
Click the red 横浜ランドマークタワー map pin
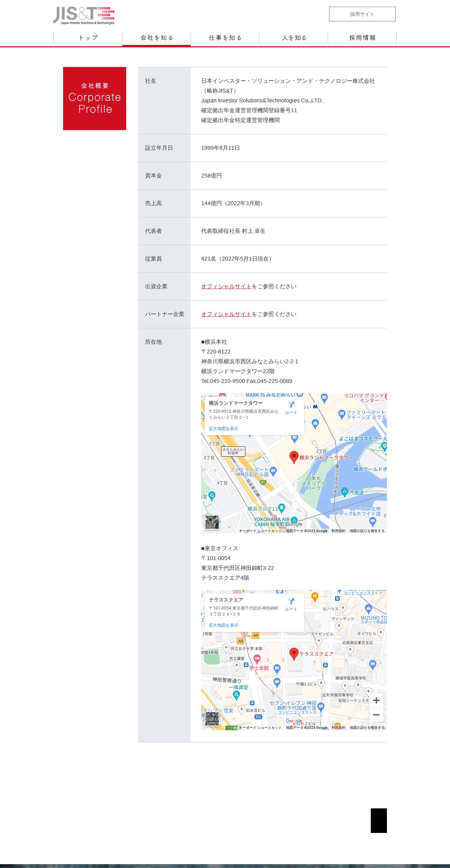click(x=294, y=457)
